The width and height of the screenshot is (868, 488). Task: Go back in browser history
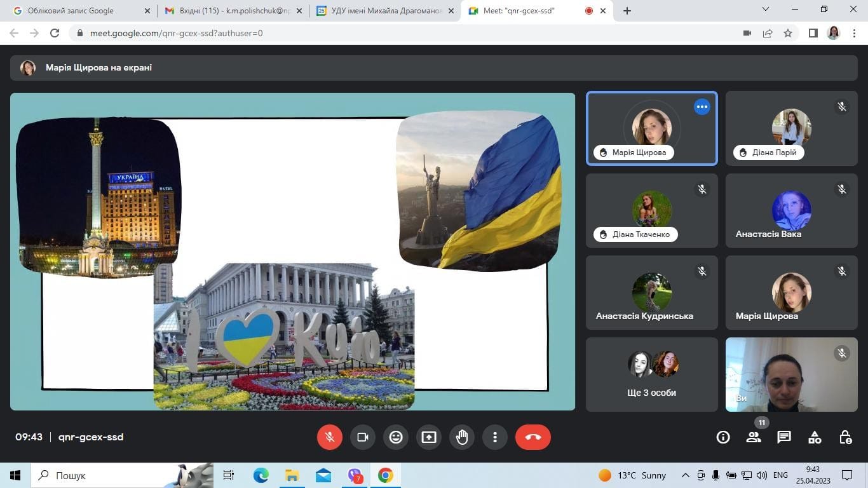pos(14,33)
